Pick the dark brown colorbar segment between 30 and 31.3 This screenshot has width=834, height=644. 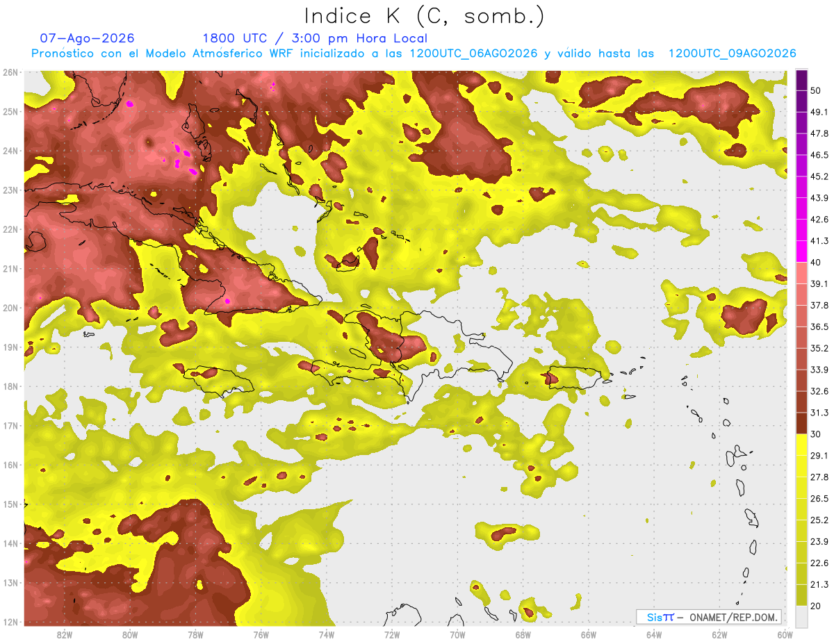[x=801, y=423]
